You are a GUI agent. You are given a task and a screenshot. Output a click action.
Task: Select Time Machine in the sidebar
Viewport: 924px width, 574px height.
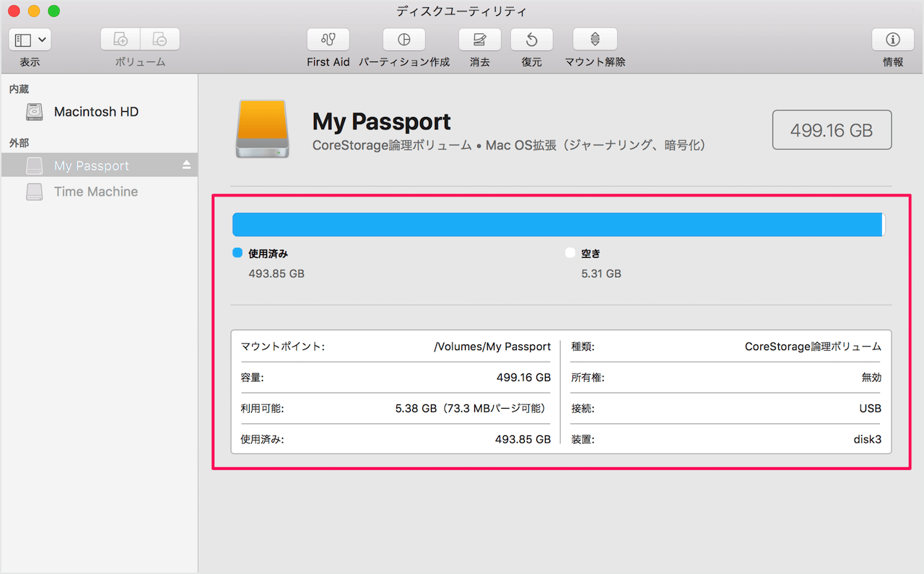[99, 191]
